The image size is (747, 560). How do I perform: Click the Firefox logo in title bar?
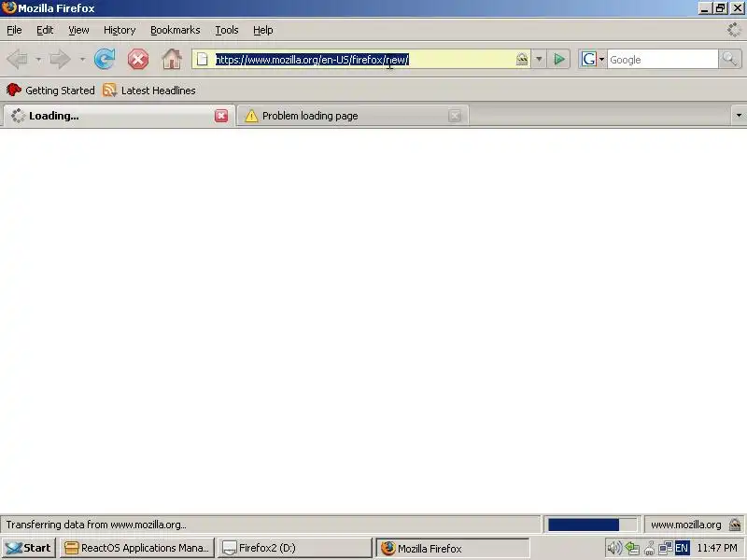click(8, 7)
